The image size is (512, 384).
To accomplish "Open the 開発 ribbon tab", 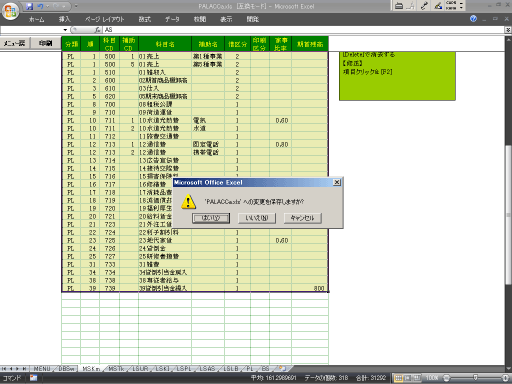I will 252,19.
